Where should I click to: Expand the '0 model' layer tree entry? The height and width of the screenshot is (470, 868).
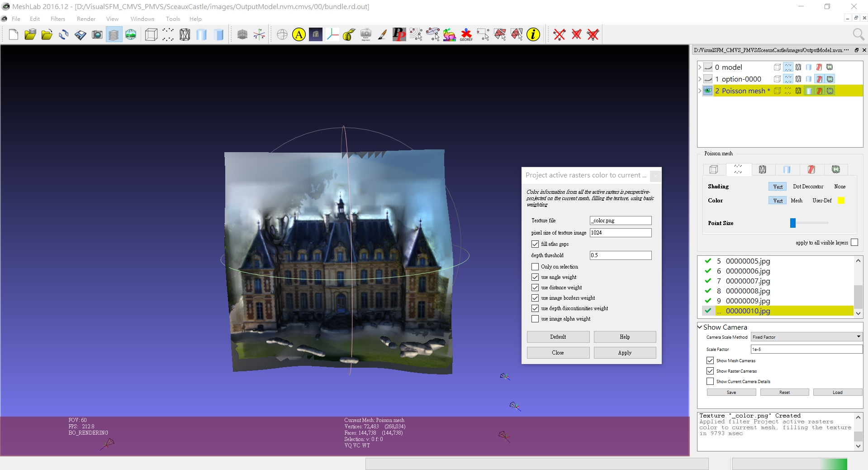coord(699,67)
